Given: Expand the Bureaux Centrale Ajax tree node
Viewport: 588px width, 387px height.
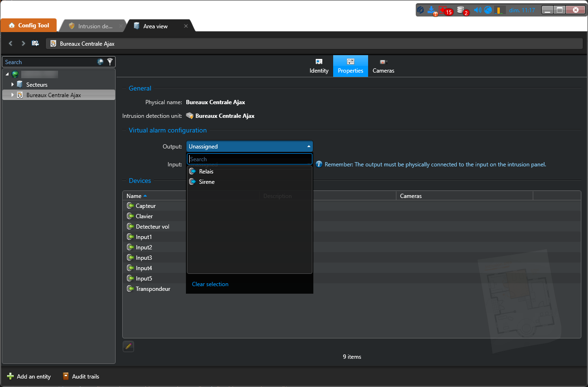Looking at the screenshot, I should tap(13, 95).
